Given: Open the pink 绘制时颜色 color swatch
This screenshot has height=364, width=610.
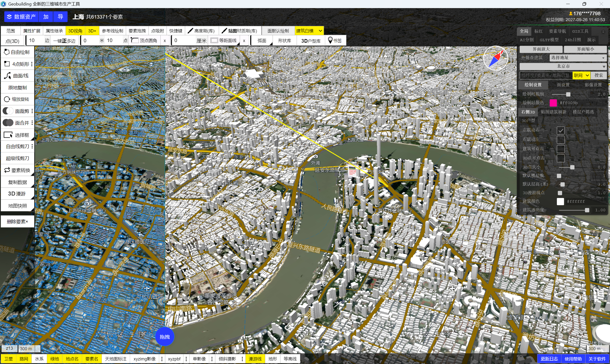Looking at the screenshot, I should click(x=553, y=103).
